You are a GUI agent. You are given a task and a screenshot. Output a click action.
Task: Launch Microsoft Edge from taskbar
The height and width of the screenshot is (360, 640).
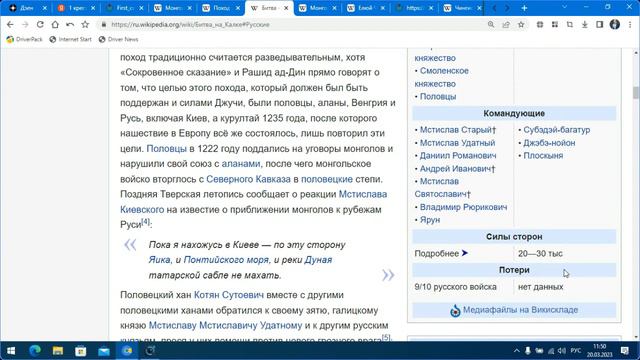[x=35, y=351]
